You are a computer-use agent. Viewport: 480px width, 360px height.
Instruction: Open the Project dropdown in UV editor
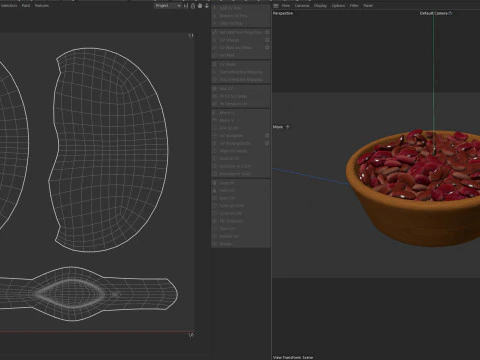click(168, 6)
